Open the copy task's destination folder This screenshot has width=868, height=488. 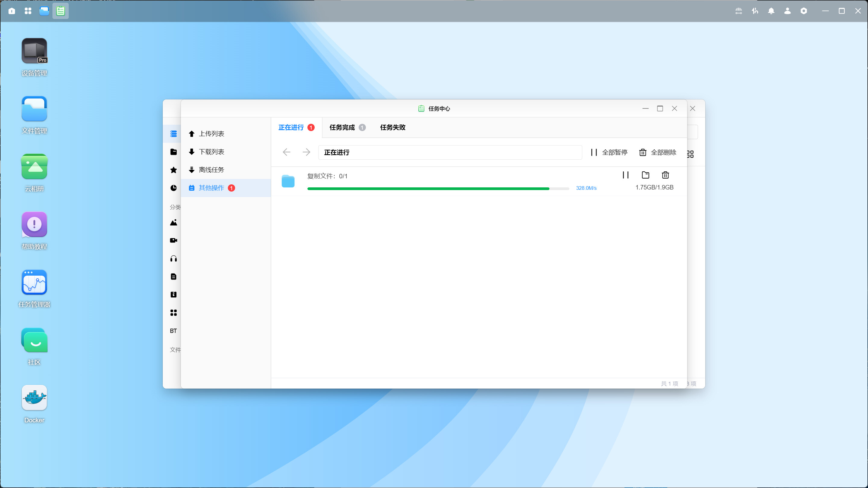click(x=645, y=175)
